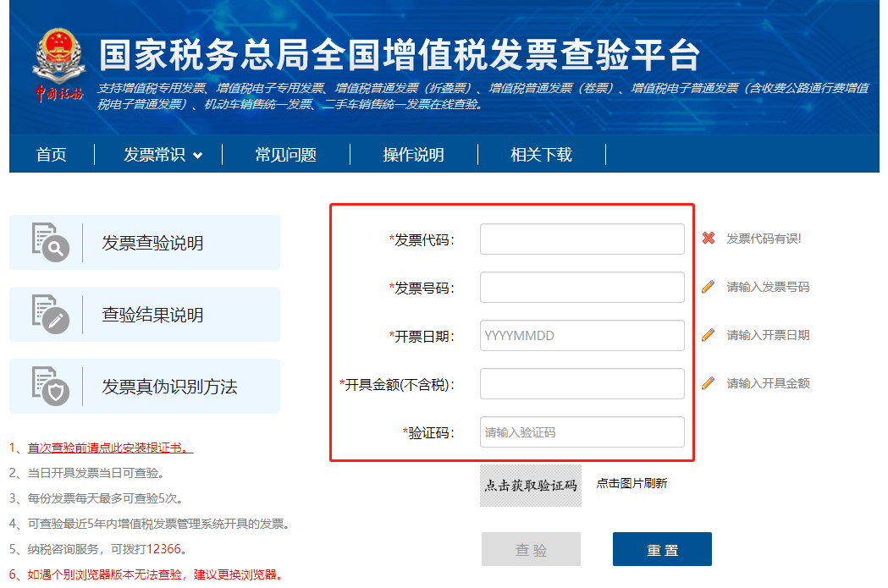Expand the 发票常识 dropdown arrow

197,156
